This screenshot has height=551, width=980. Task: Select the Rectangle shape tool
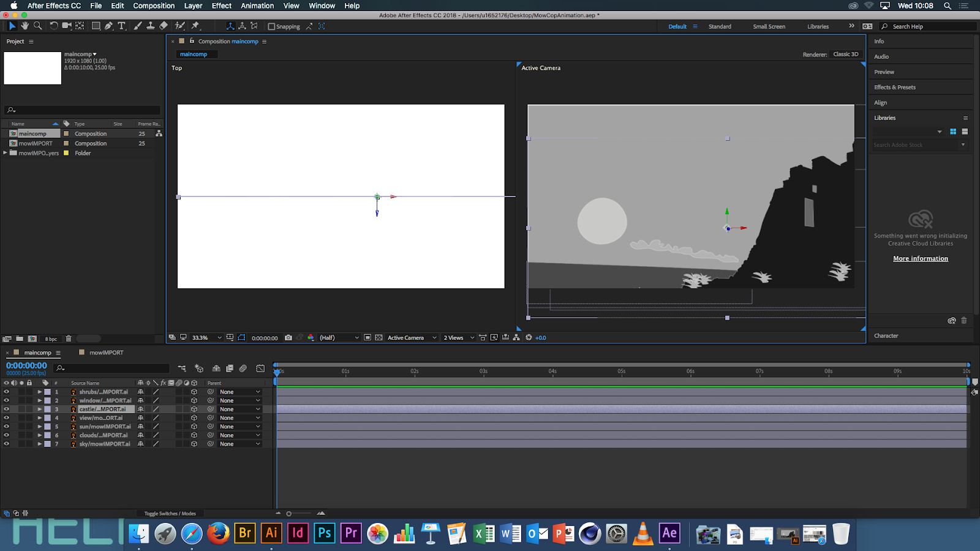(x=96, y=26)
